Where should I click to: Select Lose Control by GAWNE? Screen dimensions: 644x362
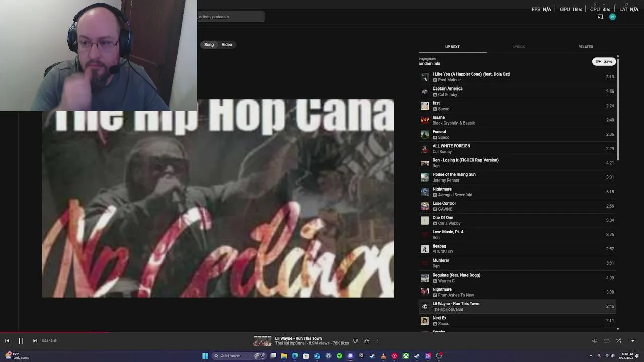click(517, 206)
